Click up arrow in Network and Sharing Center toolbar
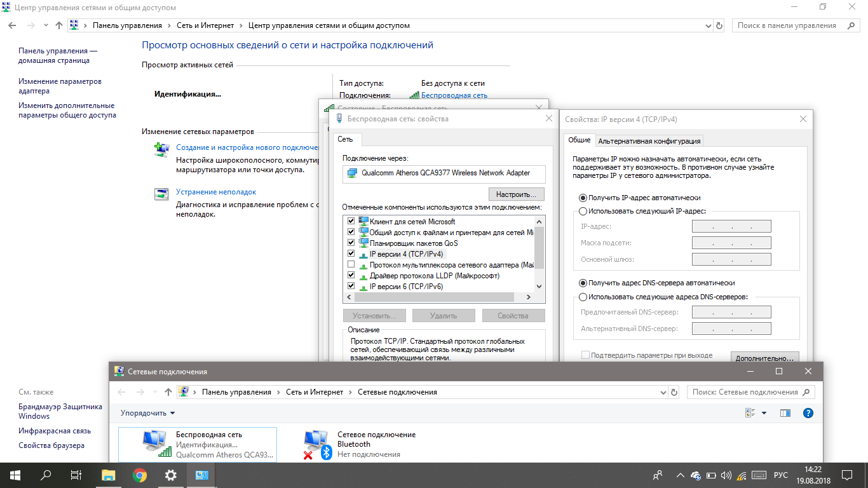This screenshot has height=488, width=868. coord(59,25)
